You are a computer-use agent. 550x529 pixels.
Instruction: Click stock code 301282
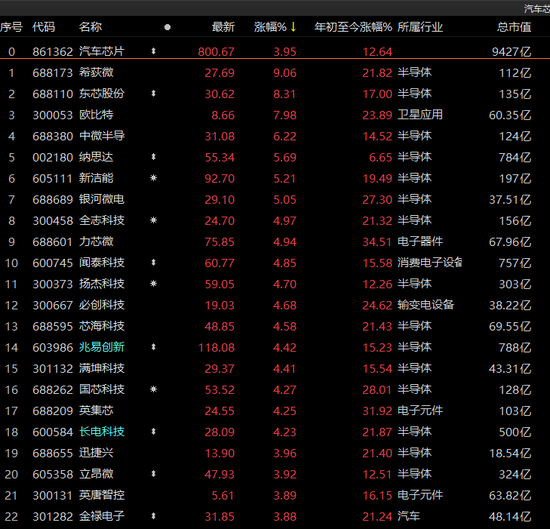click(53, 516)
